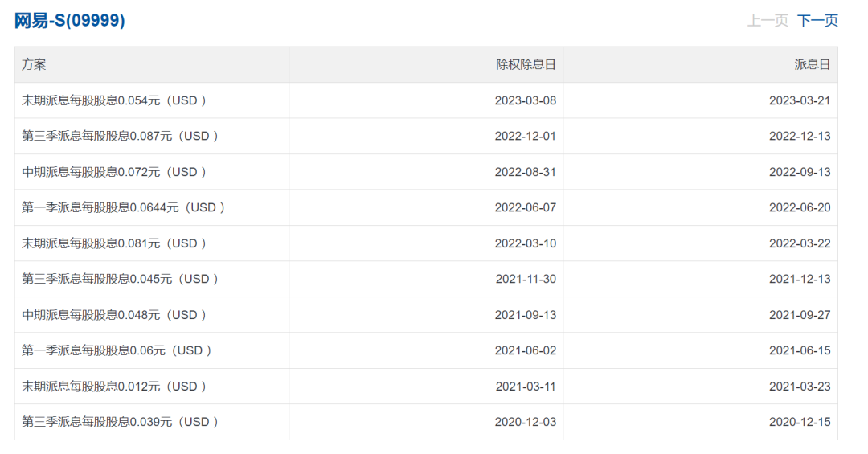Click the 网易-S(09999) stock title
Image resolution: width=868 pixels, height=454 pixels.
click(x=70, y=21)
